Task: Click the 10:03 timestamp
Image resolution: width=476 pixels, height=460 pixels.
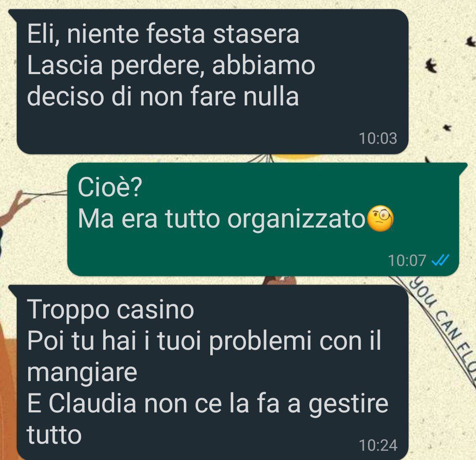Action: click(x=378, y=138)
